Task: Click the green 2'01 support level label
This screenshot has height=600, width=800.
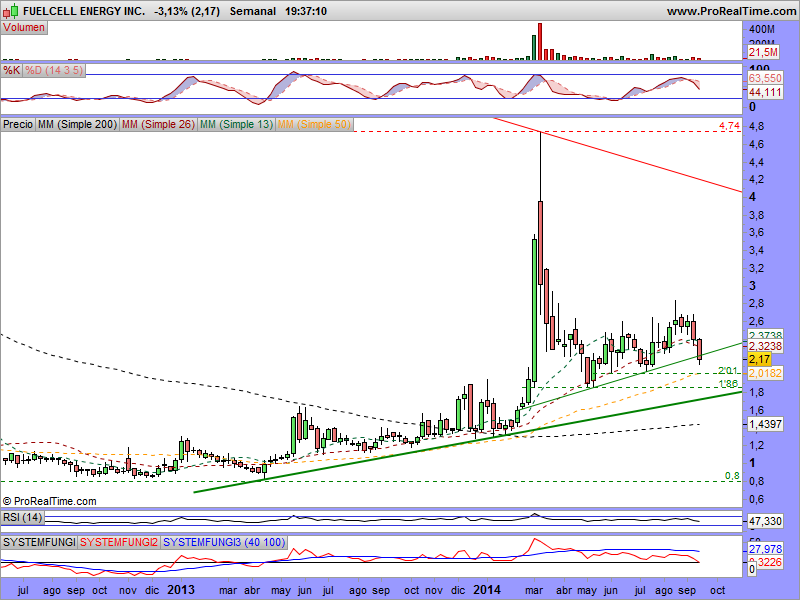Action: pos(729,370)
